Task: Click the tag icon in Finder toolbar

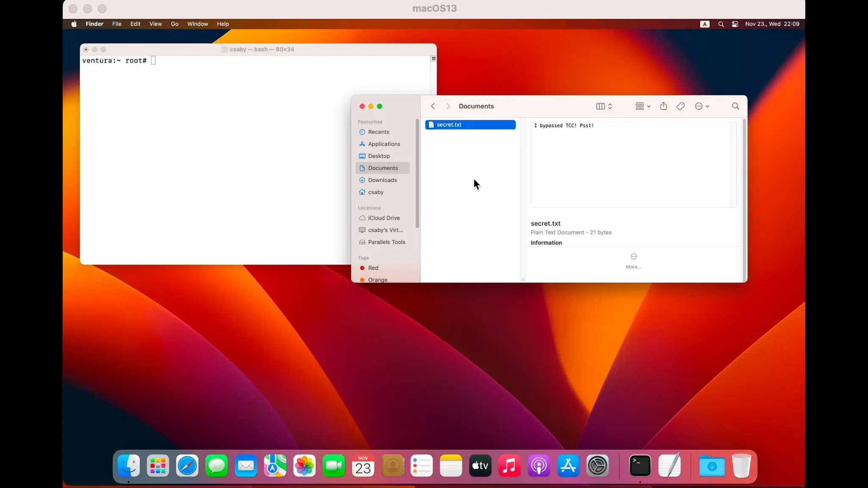Action: pyautogui.click(x=680, y=106)
